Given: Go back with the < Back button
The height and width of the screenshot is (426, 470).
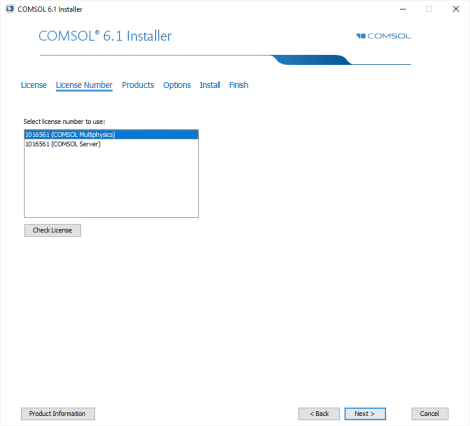Looking at the screenshot, I should 319,414.
